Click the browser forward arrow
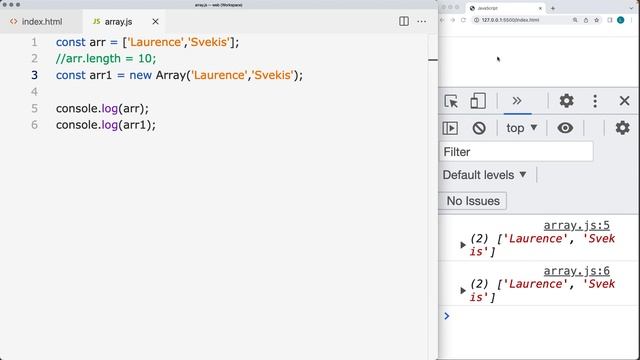The image size is (640, 360). tap(453, 20)
